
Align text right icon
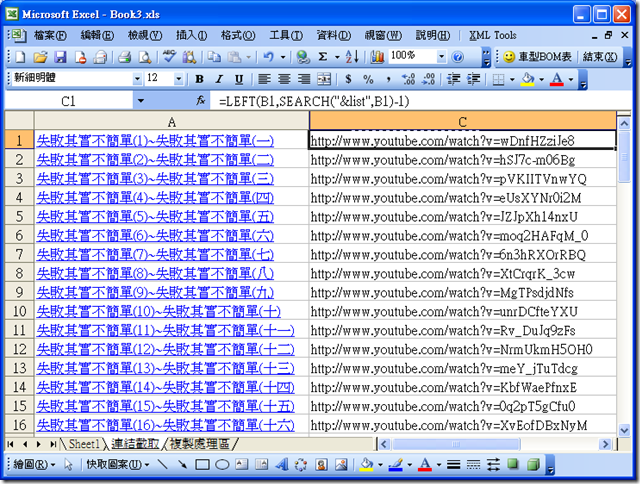click(304, 79)
